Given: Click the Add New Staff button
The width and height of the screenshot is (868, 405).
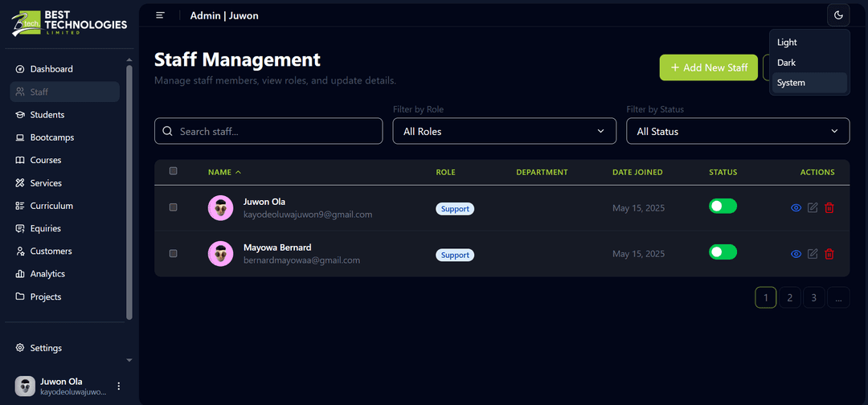Looking at the screenshot, I should (x=709, y=67).
